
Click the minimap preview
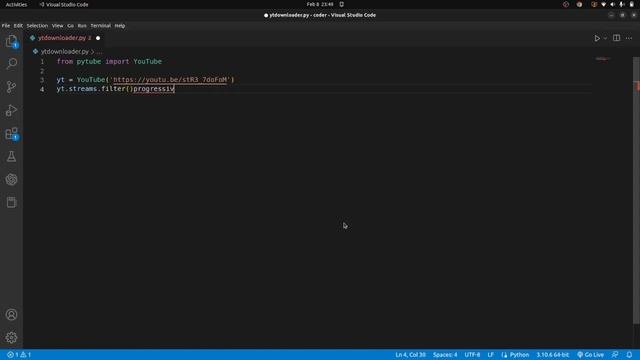(x=603, y=59)
